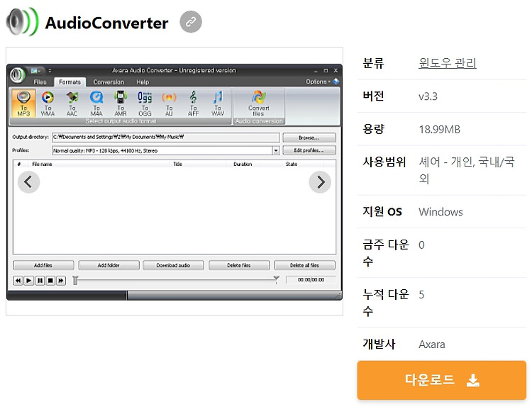Click the Browse... button
Viewport: 532px width, 409px height.
click(x=309, y=138)
